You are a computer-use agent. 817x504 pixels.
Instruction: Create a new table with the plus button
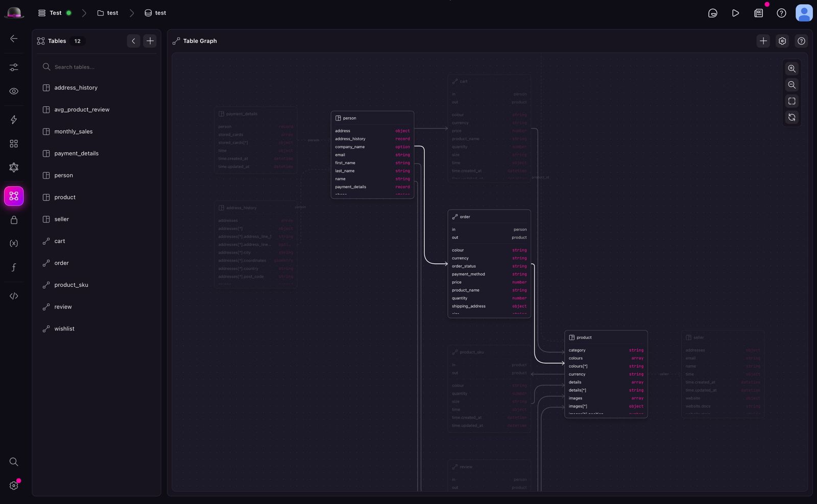150,40
